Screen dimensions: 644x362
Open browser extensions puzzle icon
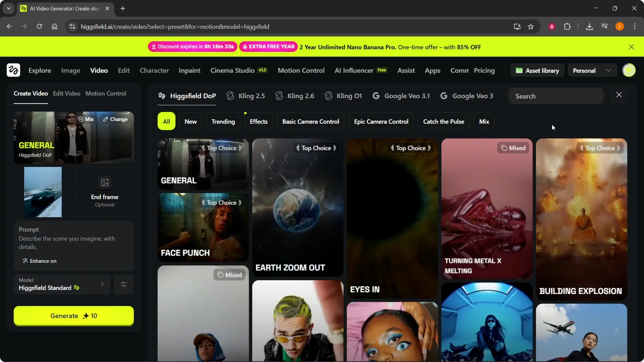(567, 26)
